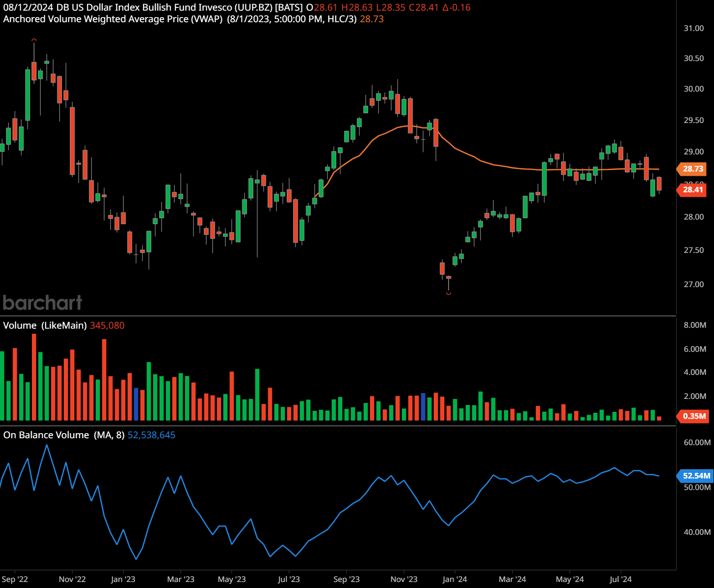This screenshot has height=588, width=714.
Task: Click the Nov '22 date axis label
Action: [x=72, y=579]
